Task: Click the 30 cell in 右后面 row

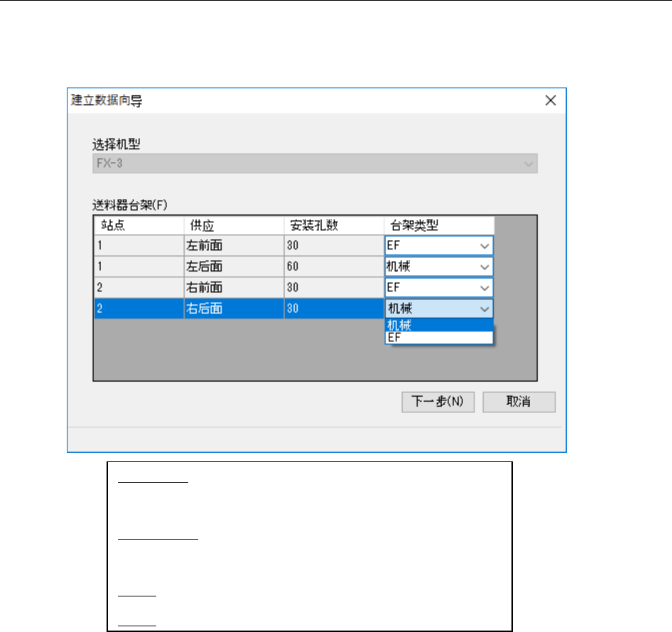Action: (334, 309)
